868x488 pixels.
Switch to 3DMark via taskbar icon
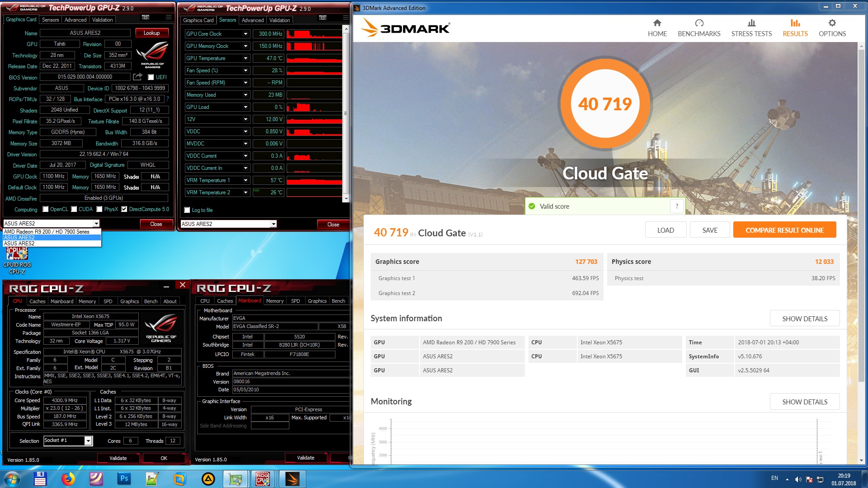pos(292,479)
